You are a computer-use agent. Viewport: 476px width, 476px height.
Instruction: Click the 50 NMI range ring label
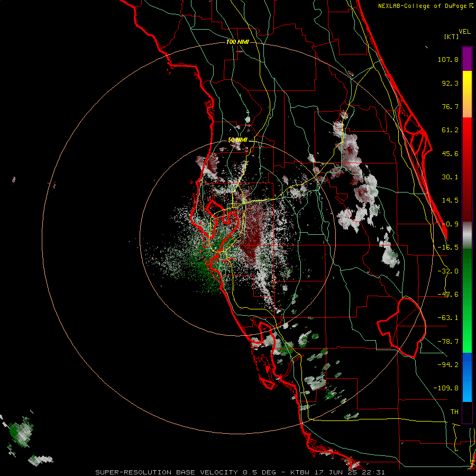(237, 140)
